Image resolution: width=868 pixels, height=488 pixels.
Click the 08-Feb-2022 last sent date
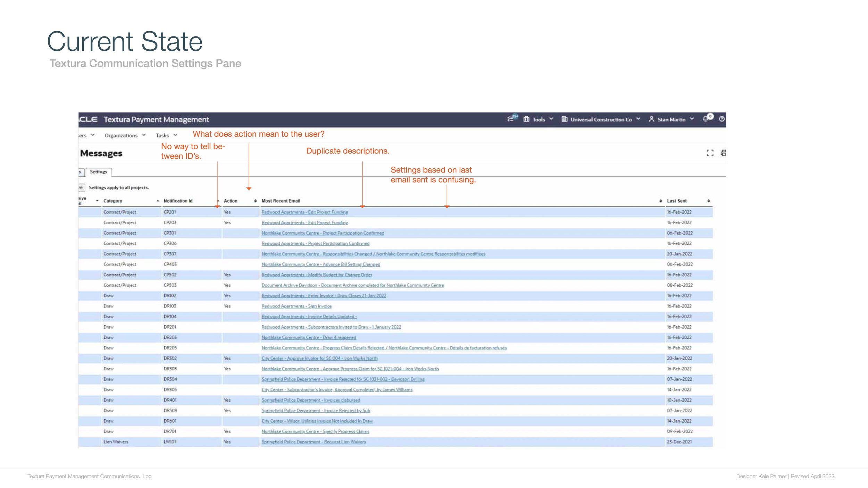[679, 285]
